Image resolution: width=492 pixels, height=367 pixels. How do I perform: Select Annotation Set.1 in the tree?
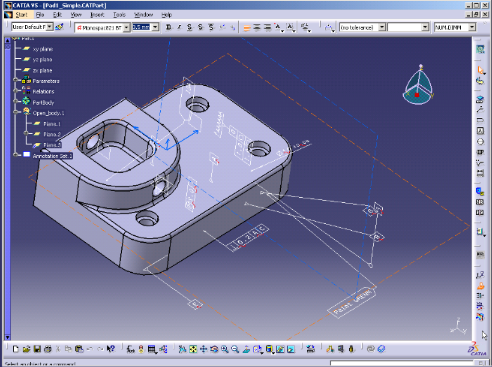pos(52,156)
